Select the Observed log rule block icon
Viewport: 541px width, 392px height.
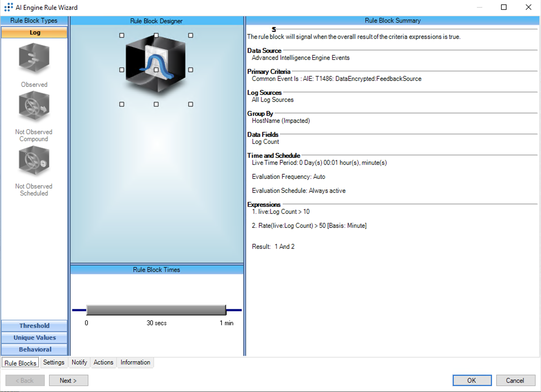34,58
